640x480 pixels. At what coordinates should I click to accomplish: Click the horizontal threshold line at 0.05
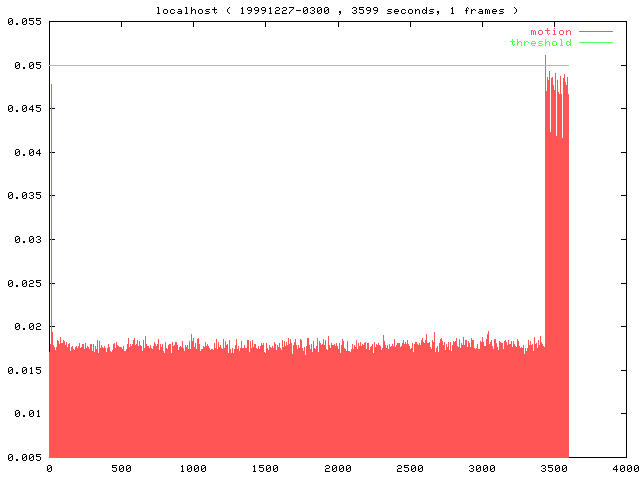click(x=300, y=66)
